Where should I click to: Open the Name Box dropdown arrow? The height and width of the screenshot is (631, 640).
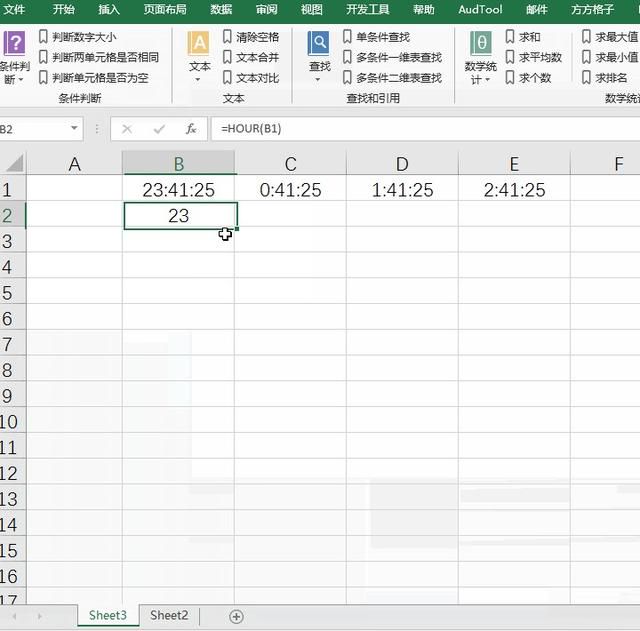[x=74, y=128]
